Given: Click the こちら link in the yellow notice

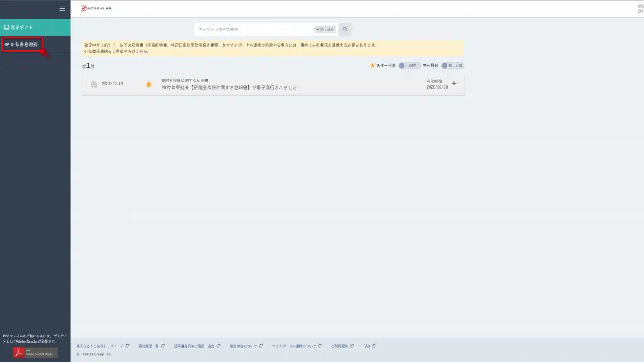Looking at the screenshot, I should click(142, 51).
